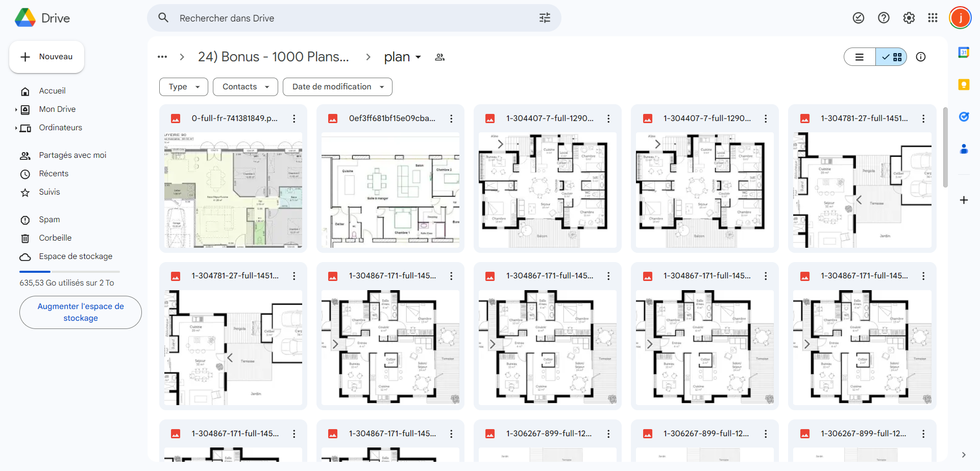Click the plus icon to get add-ons
Screen dimensions: 980x471
click(964, 200)
